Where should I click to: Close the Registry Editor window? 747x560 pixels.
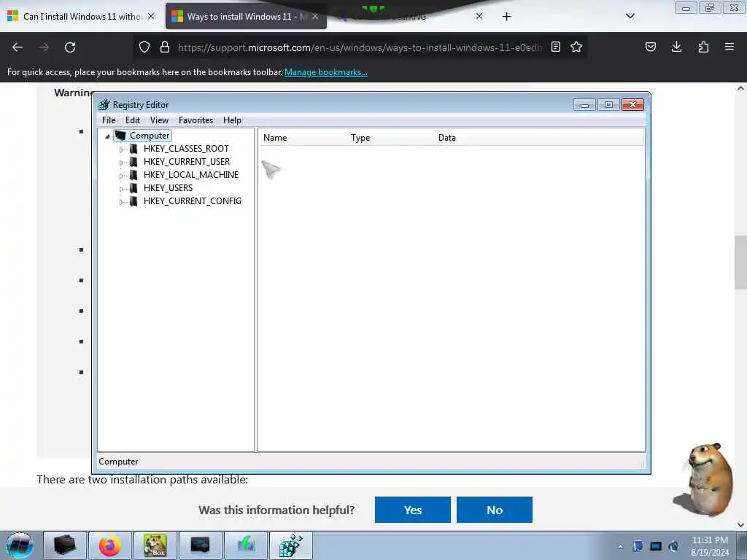click(x=632, y=105)
